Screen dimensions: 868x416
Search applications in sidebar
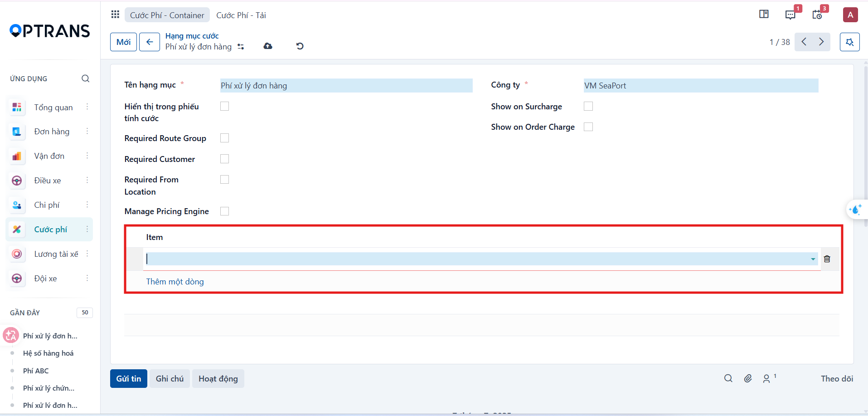tap(85, 78)
